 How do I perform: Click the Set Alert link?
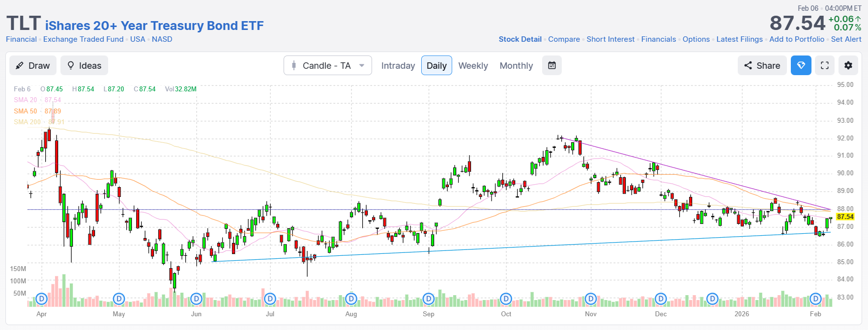(846, 39)
